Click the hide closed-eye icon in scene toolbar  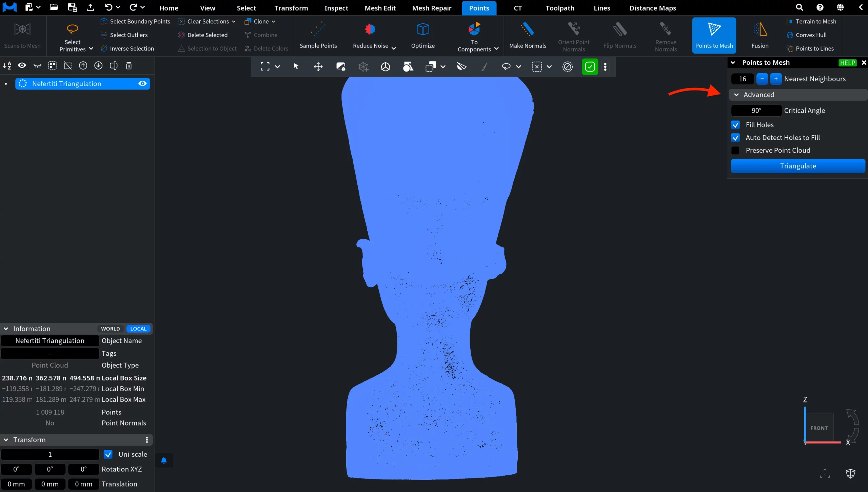[x=37, y=65]
